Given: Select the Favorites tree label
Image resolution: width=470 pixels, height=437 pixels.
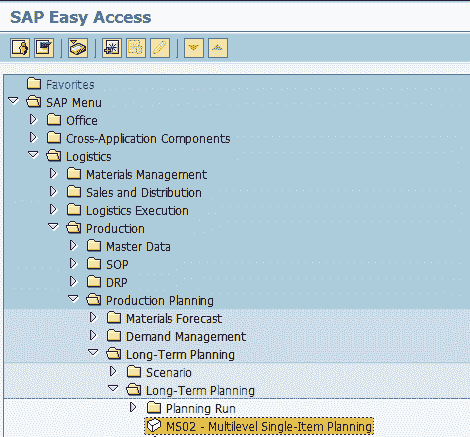Looking at the screenshot, I should [70, 84].
